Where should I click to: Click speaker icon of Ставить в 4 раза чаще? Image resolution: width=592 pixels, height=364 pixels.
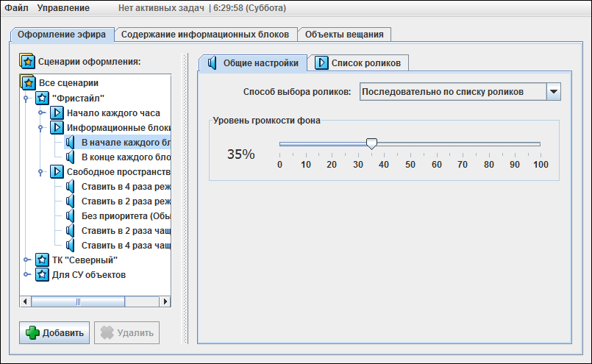pos(70,246)
